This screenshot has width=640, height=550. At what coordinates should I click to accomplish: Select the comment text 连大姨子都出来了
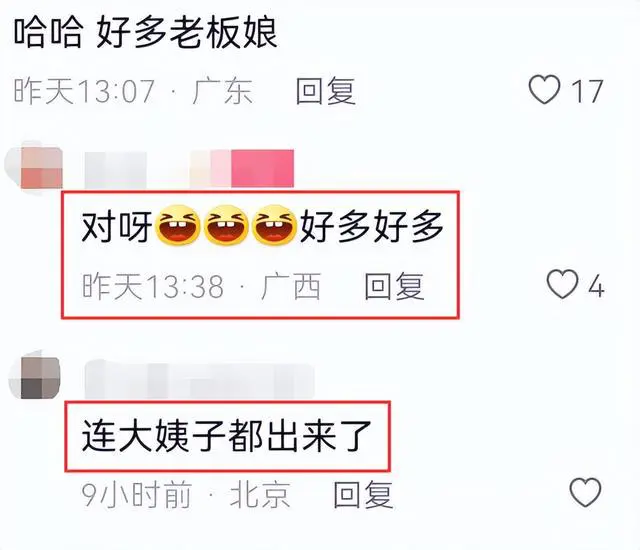click(226, 437)
